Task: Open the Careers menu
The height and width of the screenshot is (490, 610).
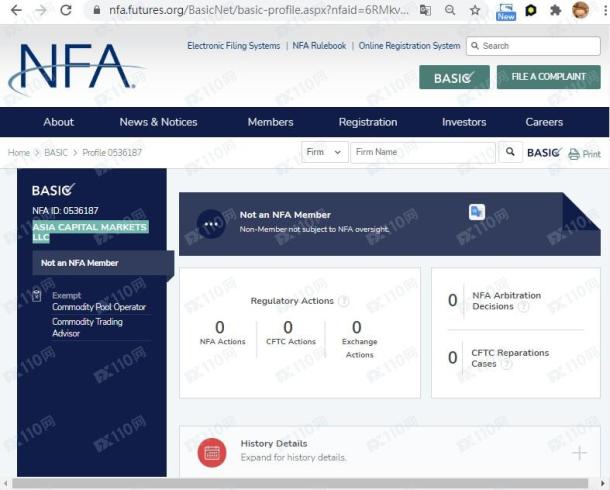Action: coord(544,122)
